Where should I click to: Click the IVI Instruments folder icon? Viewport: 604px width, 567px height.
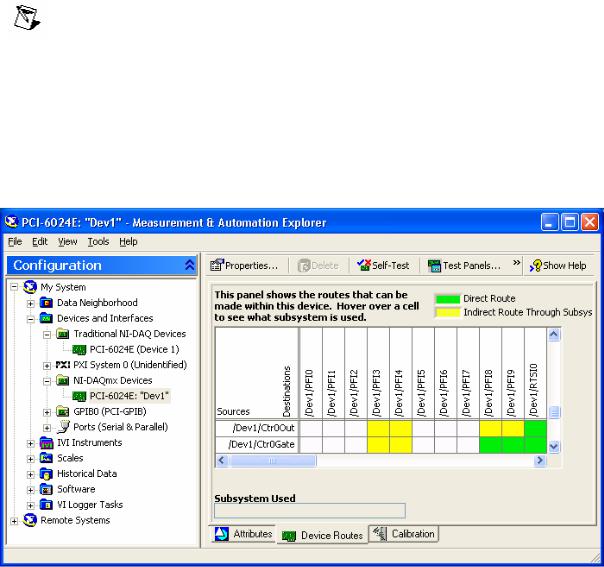point(46,443)
